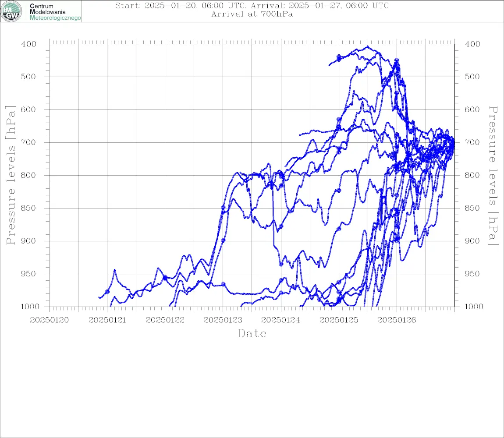This screenshot has width=504, height=438.
Task: Click the right axis 700 label
Action: pos(472,142)
